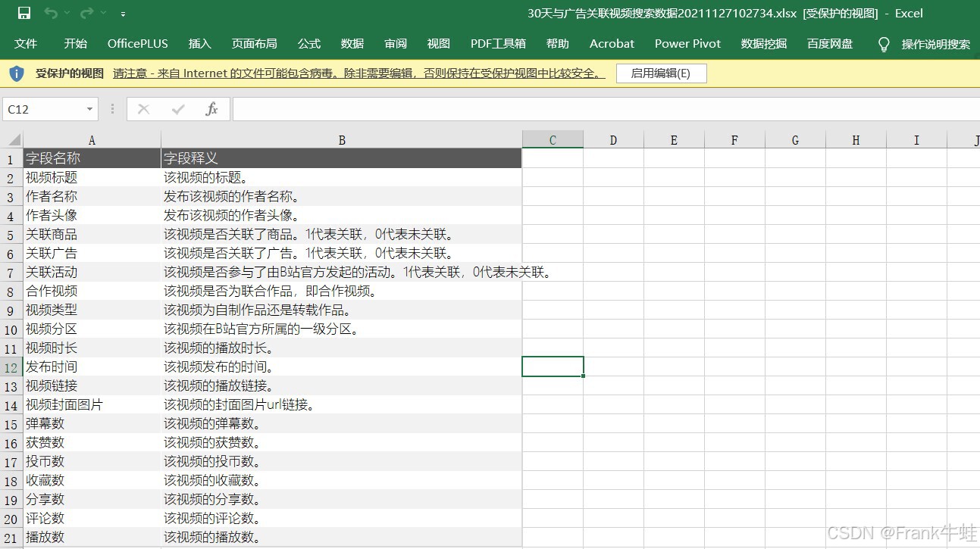Click the Redo arrow icon

tap(86, 13)
